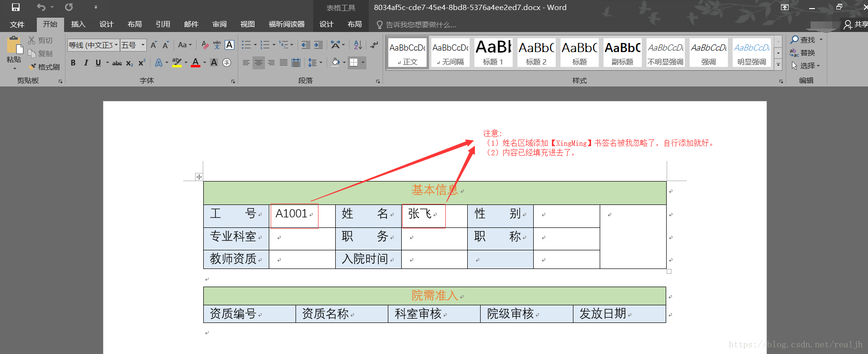Apply red font color
Image resolution: width=868 pixels, height=354 pixels.
(196, 63)
